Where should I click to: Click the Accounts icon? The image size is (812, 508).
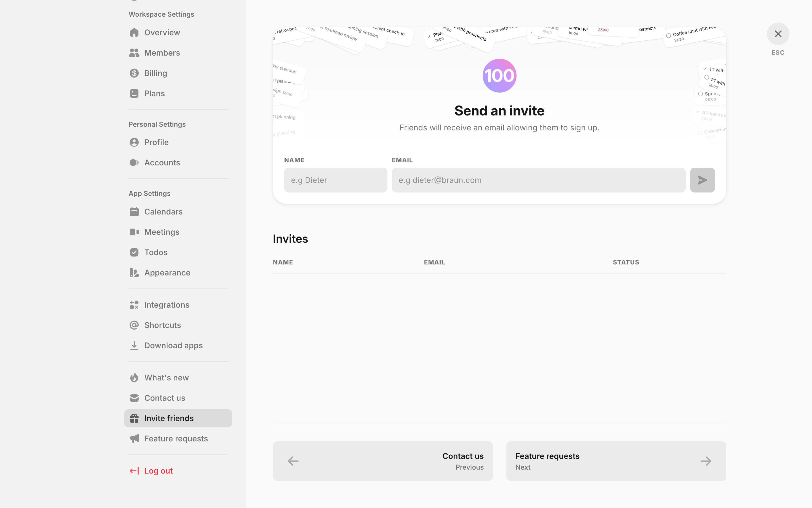tap(134, 163)
